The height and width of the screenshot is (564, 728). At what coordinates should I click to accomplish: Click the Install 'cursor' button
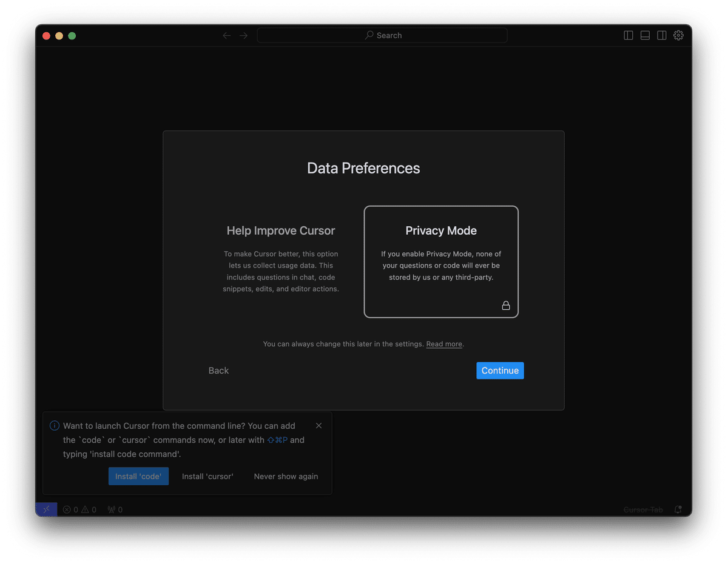point(207,476)
